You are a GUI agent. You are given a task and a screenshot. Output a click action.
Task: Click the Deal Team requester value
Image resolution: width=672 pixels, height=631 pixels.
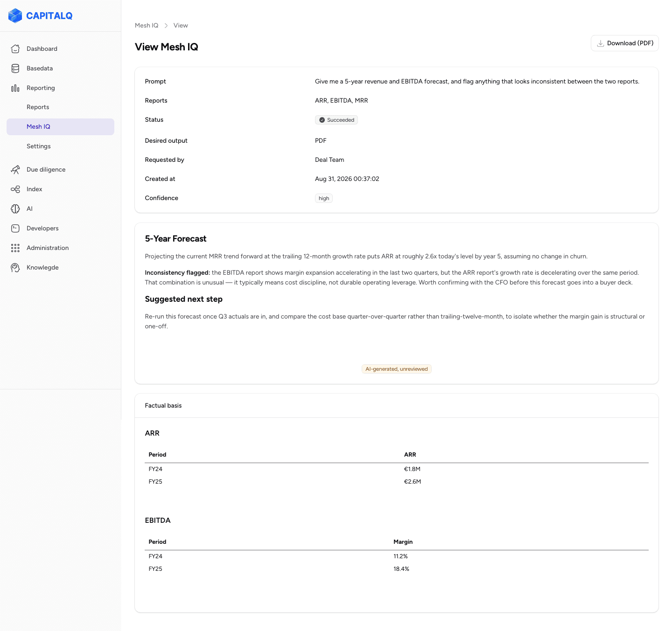point(329,159)
